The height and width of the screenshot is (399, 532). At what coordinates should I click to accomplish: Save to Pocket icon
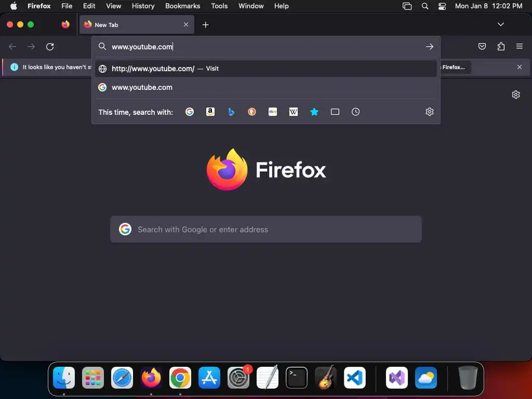point(482,46)
